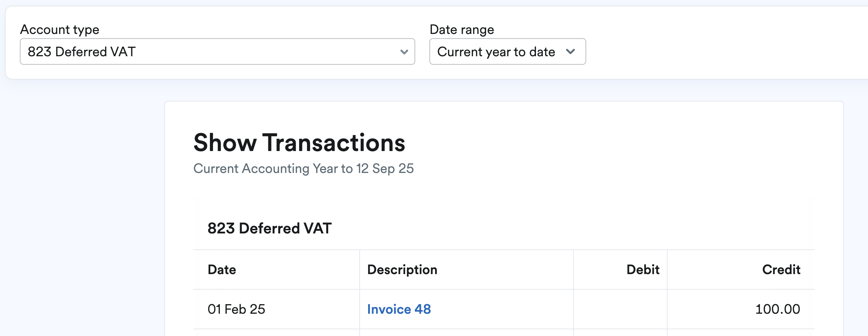Select the 823 Deferred VAT section title

click(269, 228)
